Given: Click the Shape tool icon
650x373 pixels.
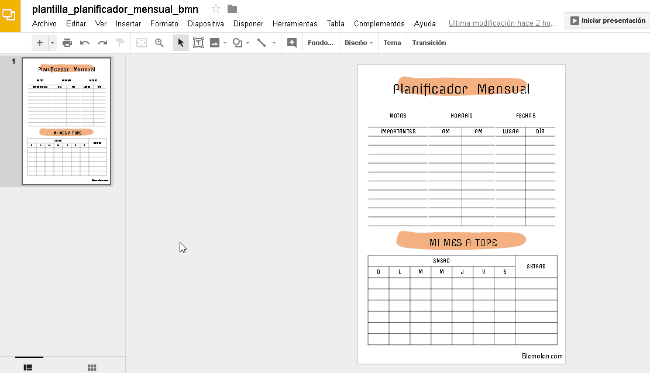Looking at the screenshot, I should tap(238, 43).
